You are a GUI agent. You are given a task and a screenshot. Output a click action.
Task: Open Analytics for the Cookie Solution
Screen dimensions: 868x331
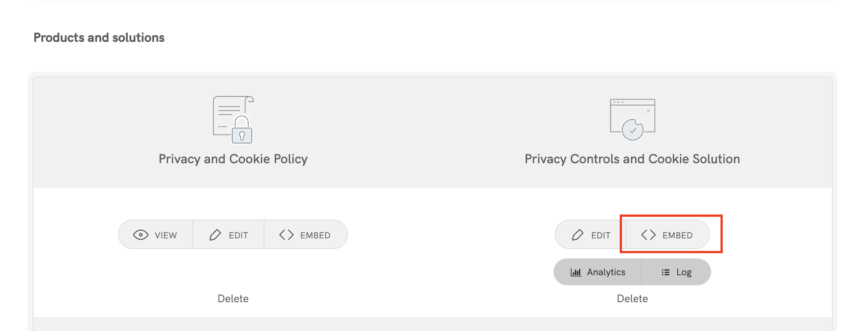pyautogui.click(x=598, y=272)
